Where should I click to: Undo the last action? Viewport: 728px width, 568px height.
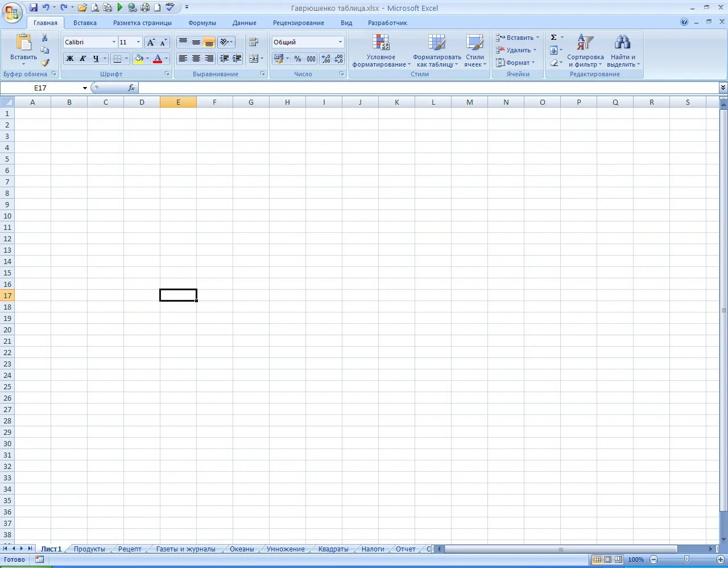point(46,7)
